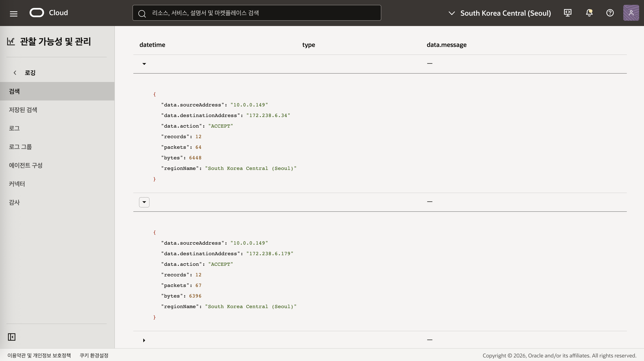Click packets value 64
Viewport: 644px width, 361px height.
(199, 147)
